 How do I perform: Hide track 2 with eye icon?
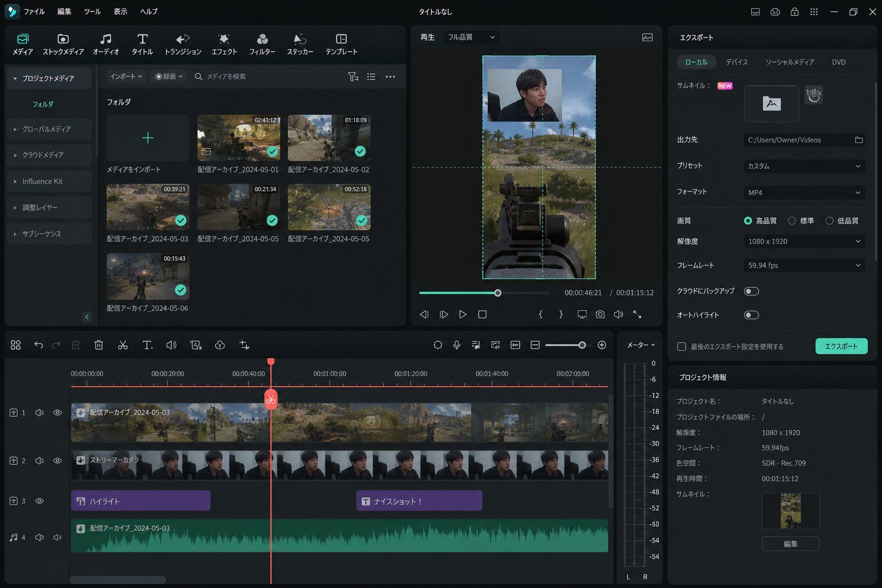tap(57, 461)
